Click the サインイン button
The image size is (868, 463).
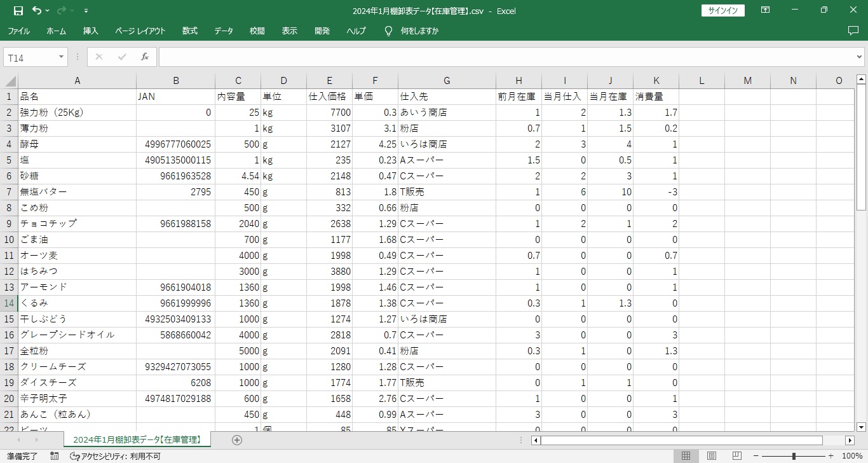click(722, 10)
